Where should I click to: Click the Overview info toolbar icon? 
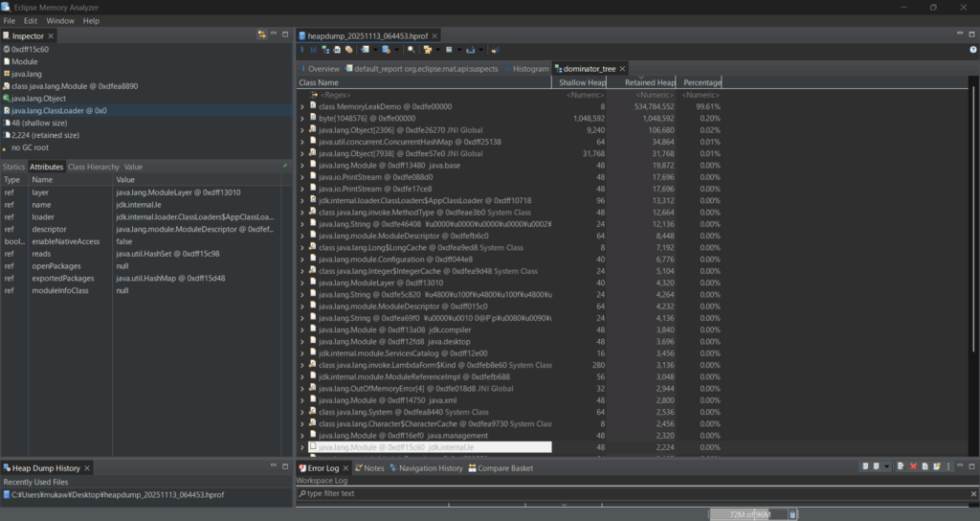[303, 50]
